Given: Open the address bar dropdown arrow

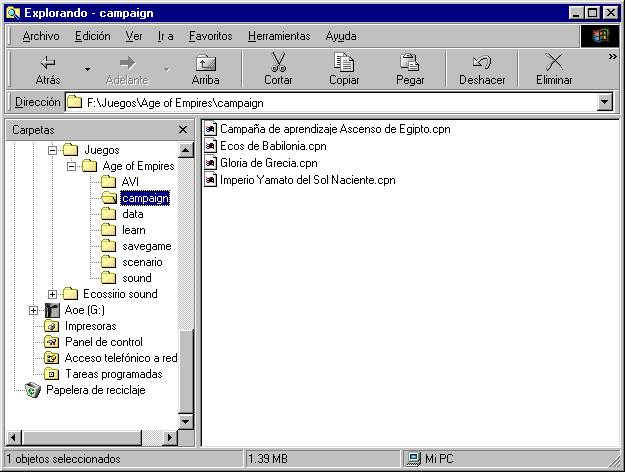Looking at the screenshot, I should (605, 102).
